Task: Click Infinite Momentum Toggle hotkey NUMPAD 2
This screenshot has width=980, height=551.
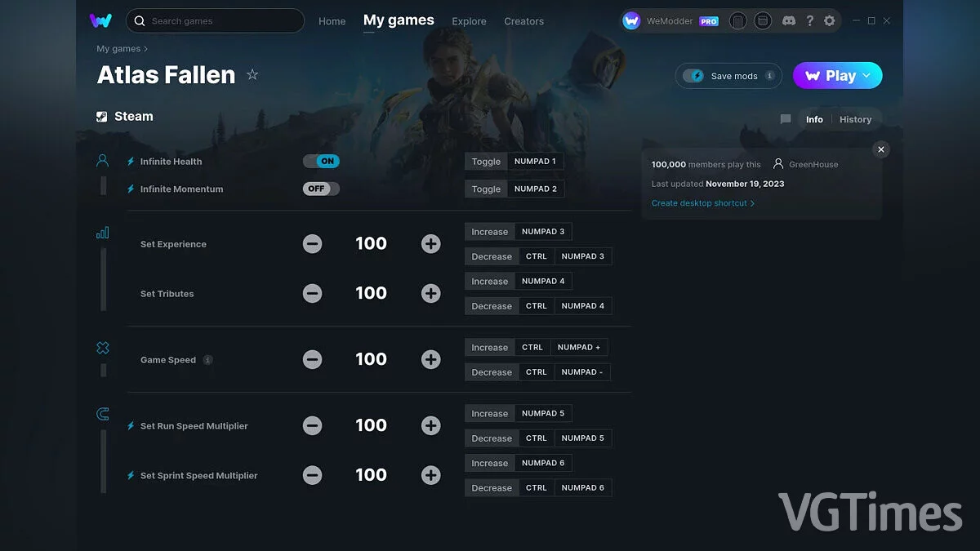Action: (536, 189)
